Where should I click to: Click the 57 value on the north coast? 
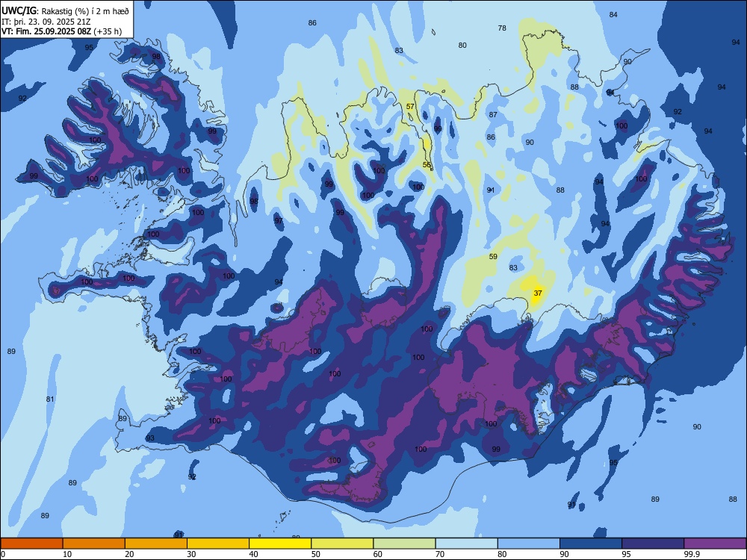click(410, 106)
